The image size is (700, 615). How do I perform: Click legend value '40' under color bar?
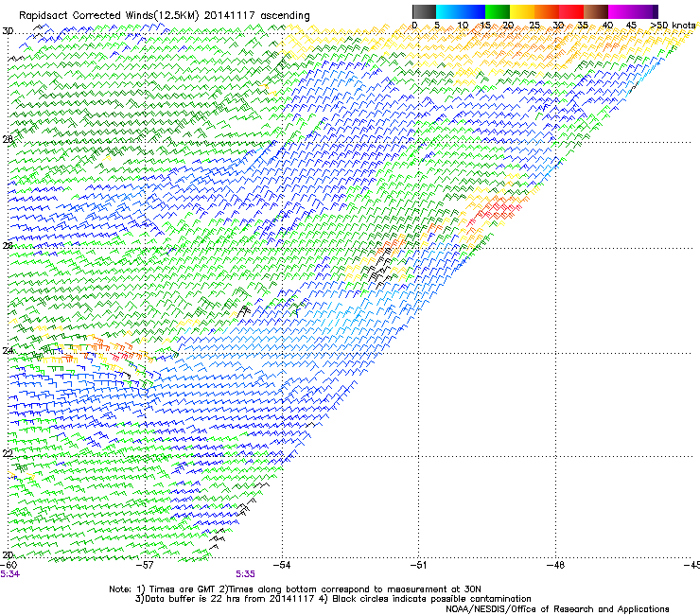(607, 26)
